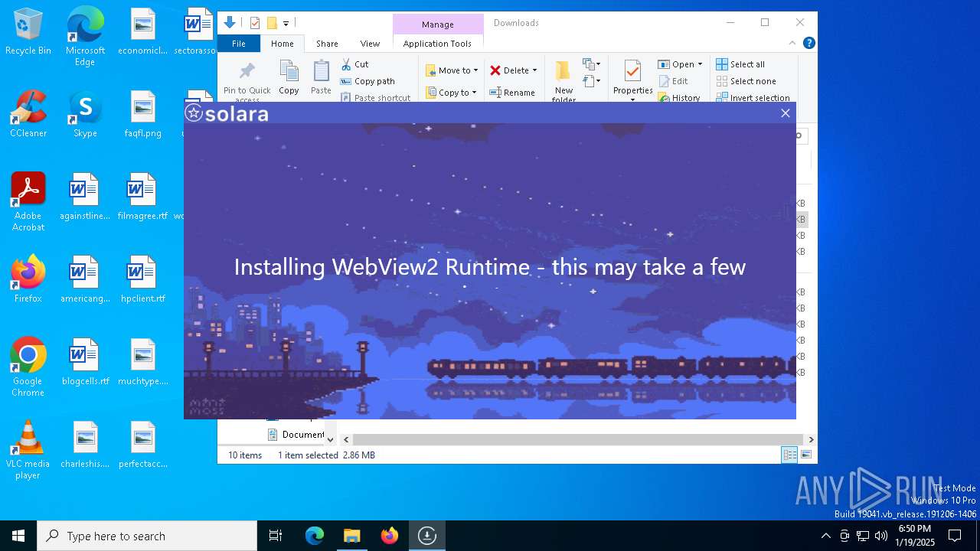Switch to large icons view in status bar
The height and width of the screenshot is (551, 980).
[805, 455]
